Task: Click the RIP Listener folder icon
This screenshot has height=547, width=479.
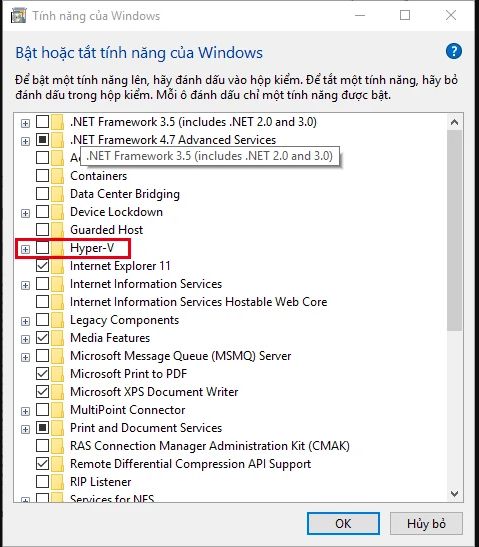Action: (57, 482)
